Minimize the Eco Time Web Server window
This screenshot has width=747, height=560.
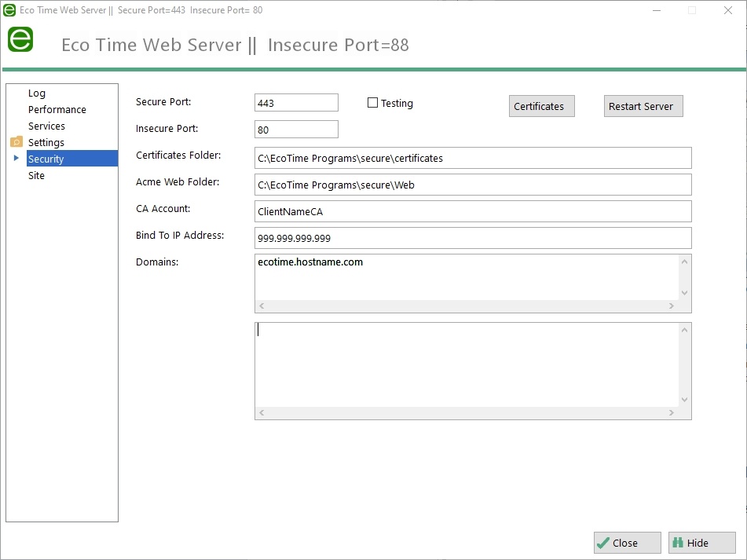(657, 10)
